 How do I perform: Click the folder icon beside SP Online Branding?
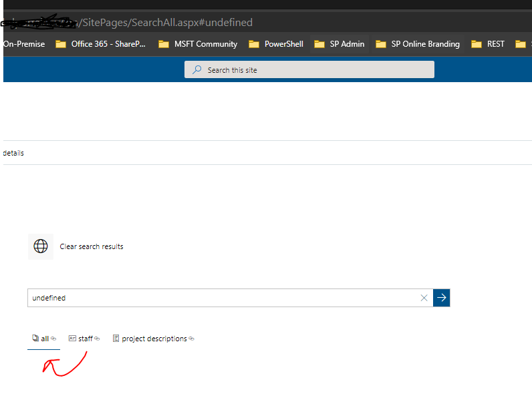pos(381,44)
